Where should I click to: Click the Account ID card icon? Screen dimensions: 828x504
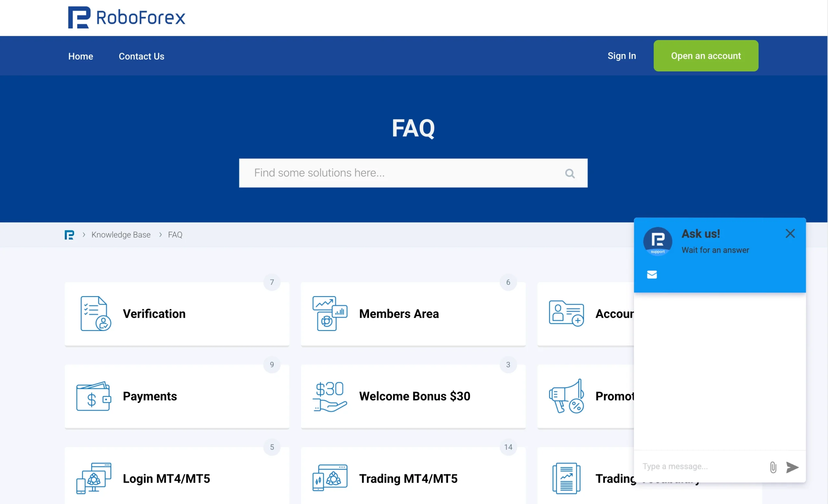(x=566, y=313)
